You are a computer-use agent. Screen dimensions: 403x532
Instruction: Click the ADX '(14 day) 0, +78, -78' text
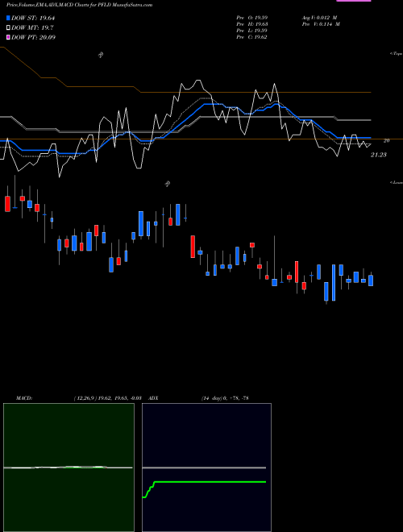click(x=225, y=398)
